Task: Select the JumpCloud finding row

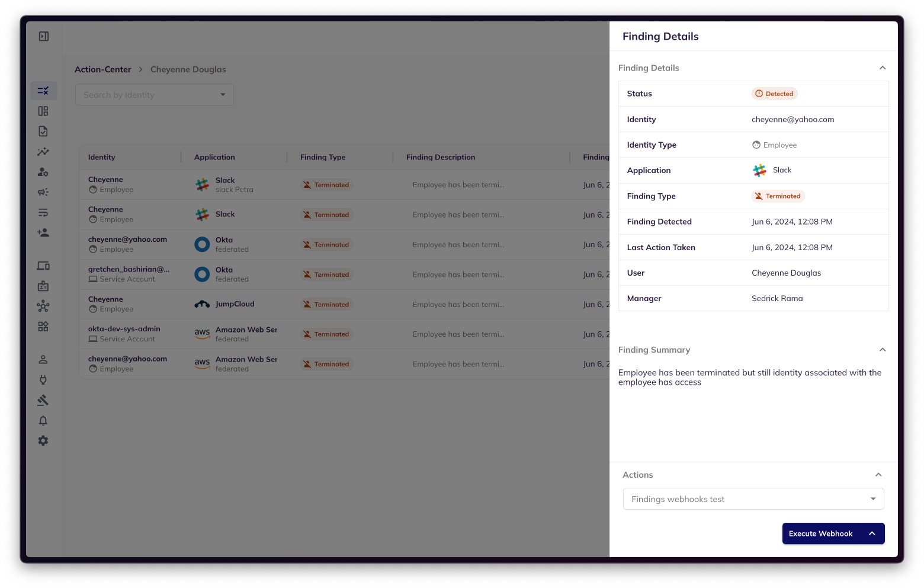Action: pos(344,305)
